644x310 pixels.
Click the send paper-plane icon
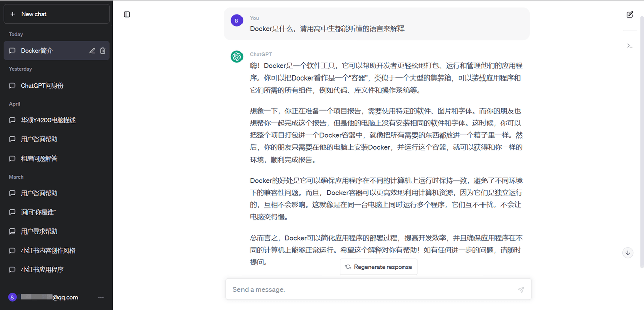[521, 290]
